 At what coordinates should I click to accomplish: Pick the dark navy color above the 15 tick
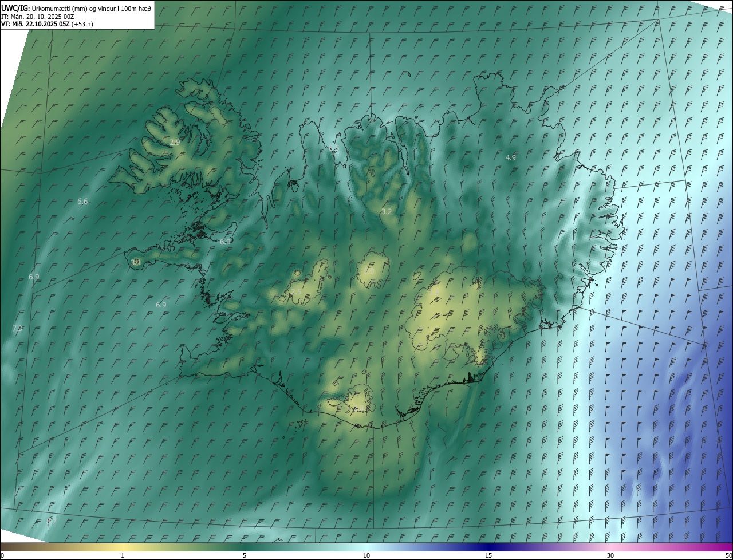tap(488, 547)
